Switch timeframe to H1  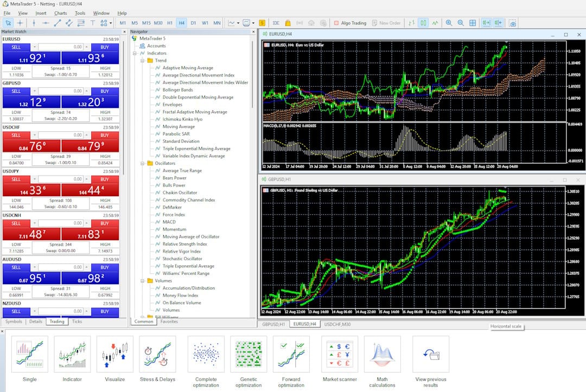(170, 23)
